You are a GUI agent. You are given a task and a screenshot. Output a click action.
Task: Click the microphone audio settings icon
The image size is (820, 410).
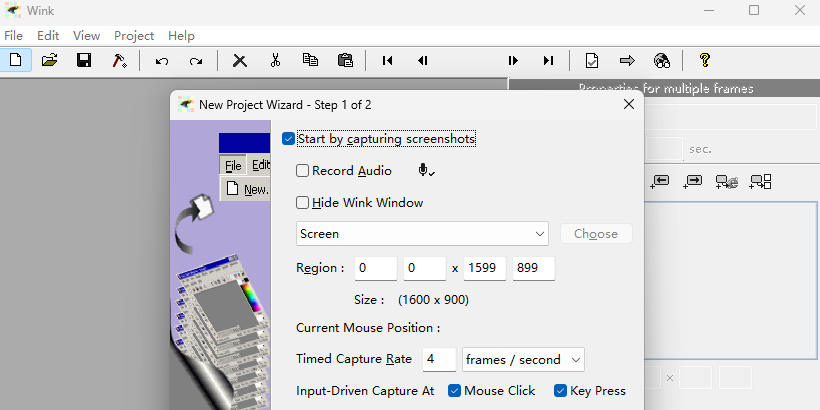click(x=427, y=170)
